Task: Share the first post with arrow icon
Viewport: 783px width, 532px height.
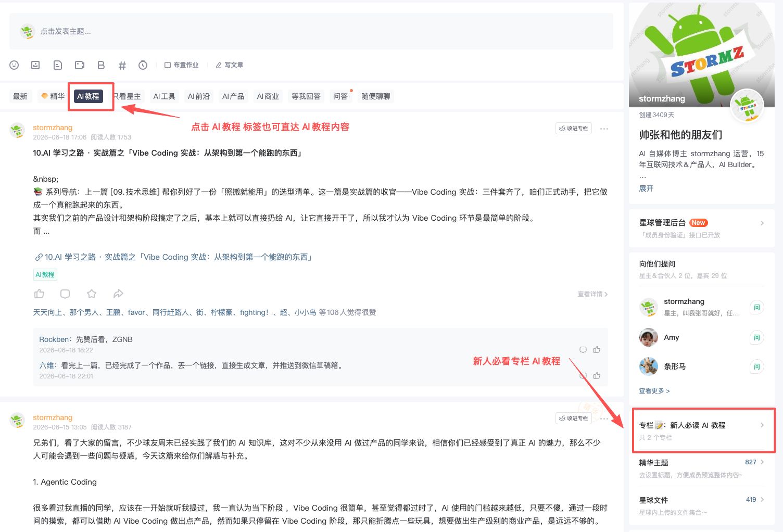Action: tap(118, 294)
